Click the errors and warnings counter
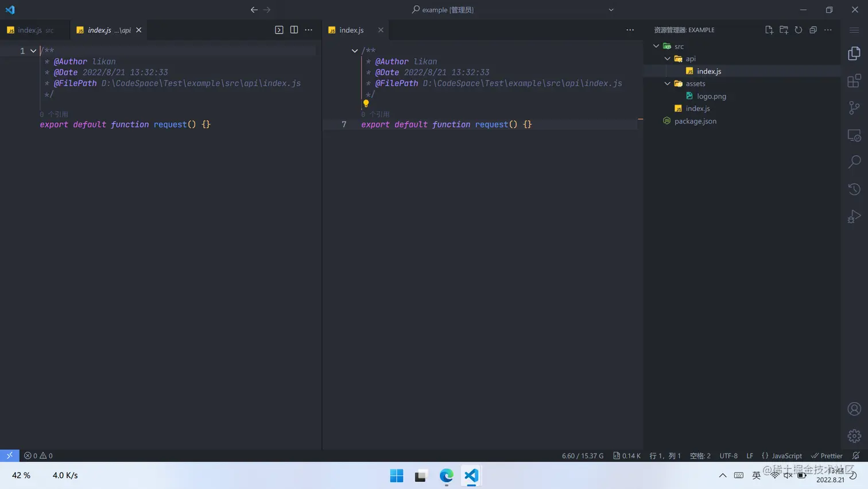868x489 pixels. click(x=38, y=456)
